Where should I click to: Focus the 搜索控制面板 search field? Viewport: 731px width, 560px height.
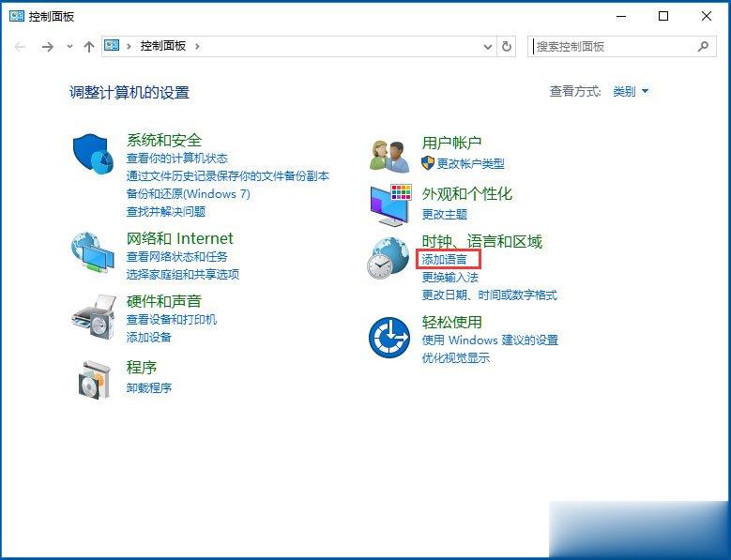pos(622,47)
